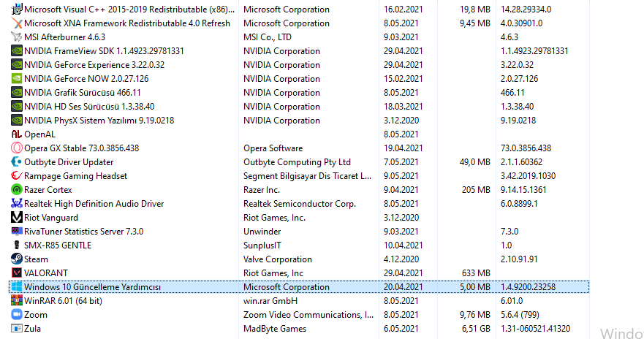The width and height of the screenshot is (644, 339).
Task: Select the Steam program name
Action: (x=36, y=259)
